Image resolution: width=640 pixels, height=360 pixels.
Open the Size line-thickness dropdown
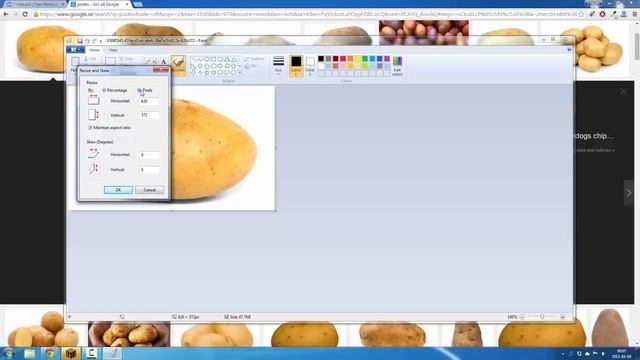278,66
